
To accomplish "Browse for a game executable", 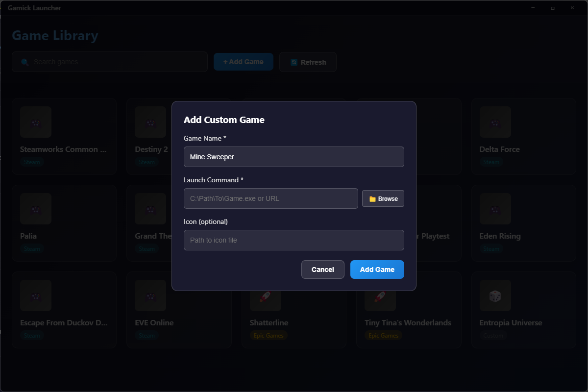I will [x=383, y=198].
